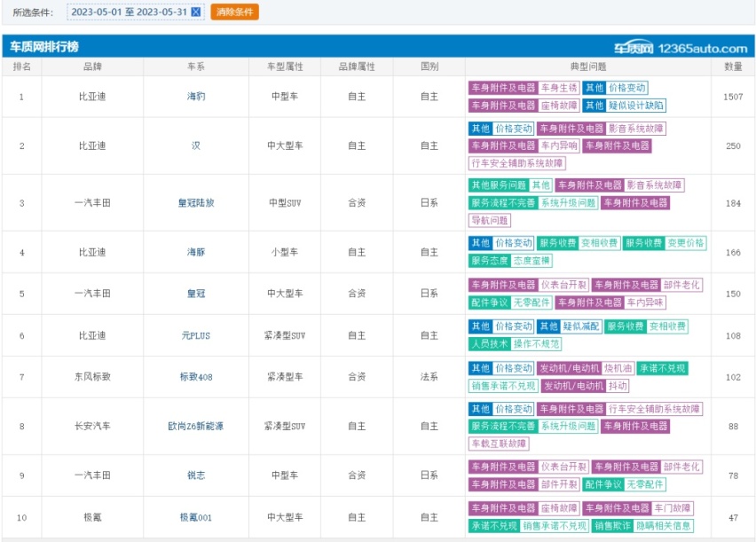
Task: Click the 极氪 brand cell
Action: pos(92,517)
